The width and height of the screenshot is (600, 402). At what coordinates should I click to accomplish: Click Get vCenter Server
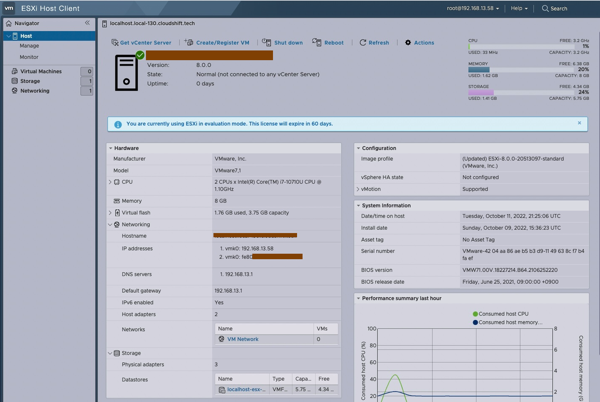pyautogui.click(x=141, y=42)
